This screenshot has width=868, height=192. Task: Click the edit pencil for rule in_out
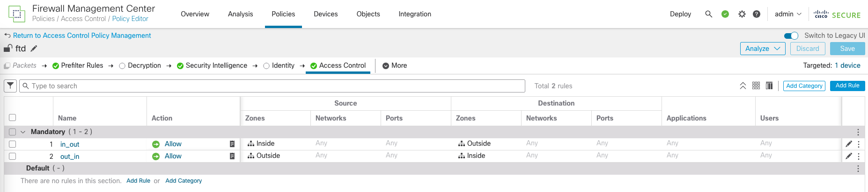click(x=848, y=144)
